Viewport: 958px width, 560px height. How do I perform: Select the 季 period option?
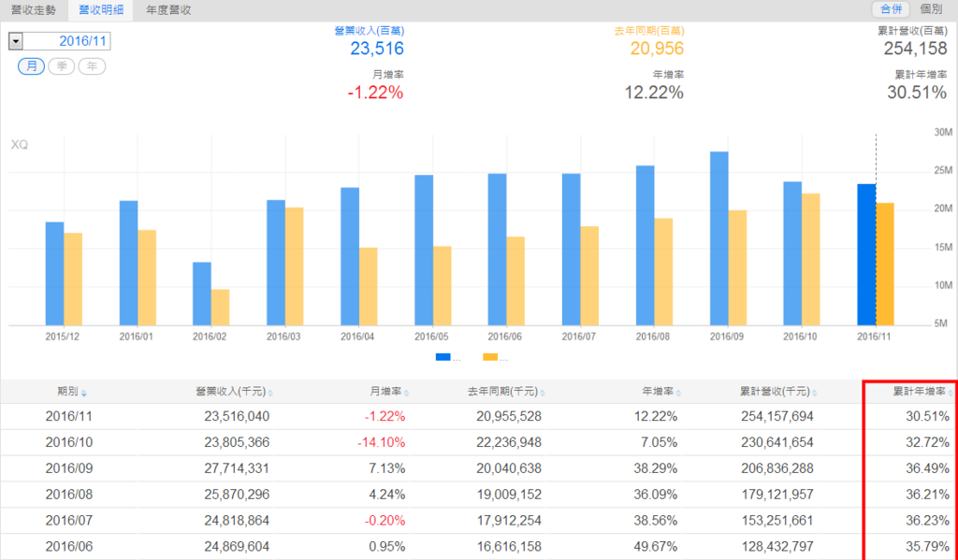[x=62, y=66]
